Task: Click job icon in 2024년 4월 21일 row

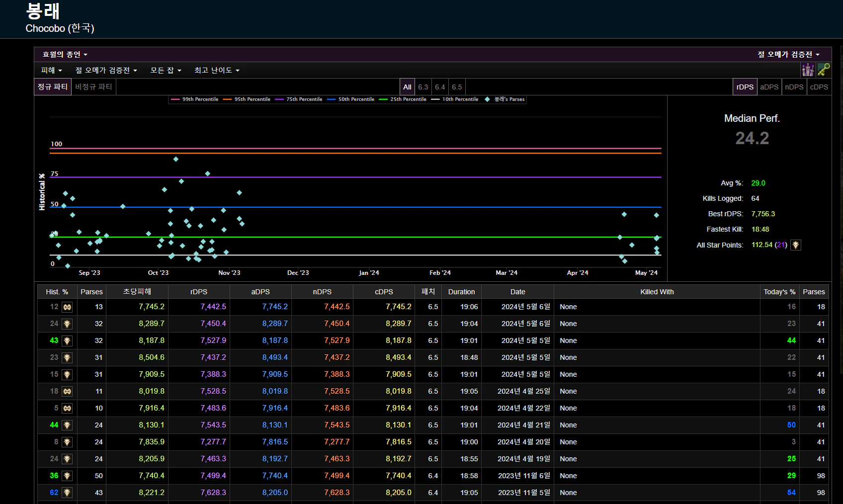Action: [67, 425]
